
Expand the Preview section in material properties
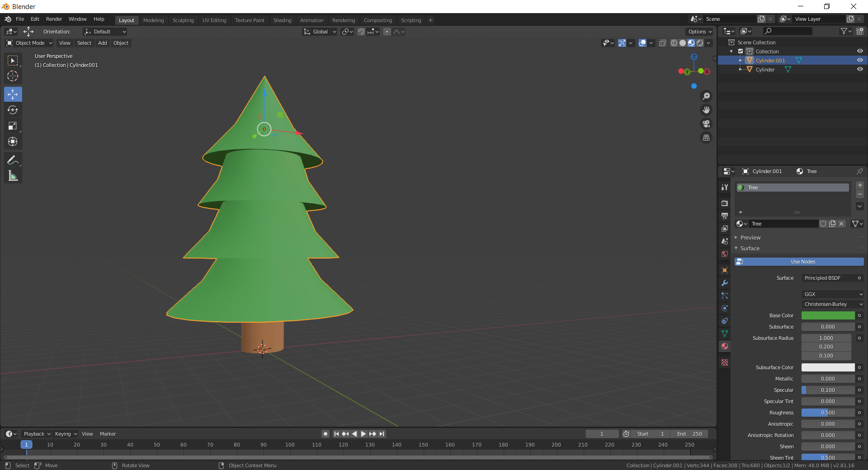point(750,237)
